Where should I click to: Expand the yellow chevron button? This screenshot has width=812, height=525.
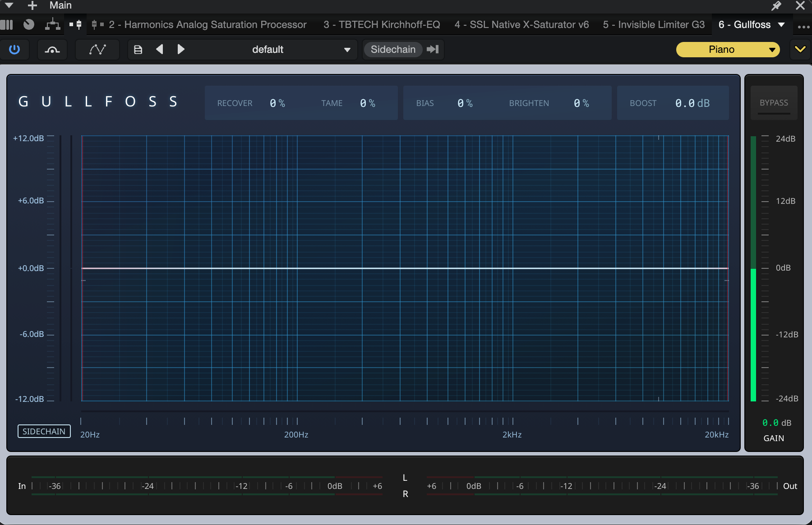click(x=800, y=50)
